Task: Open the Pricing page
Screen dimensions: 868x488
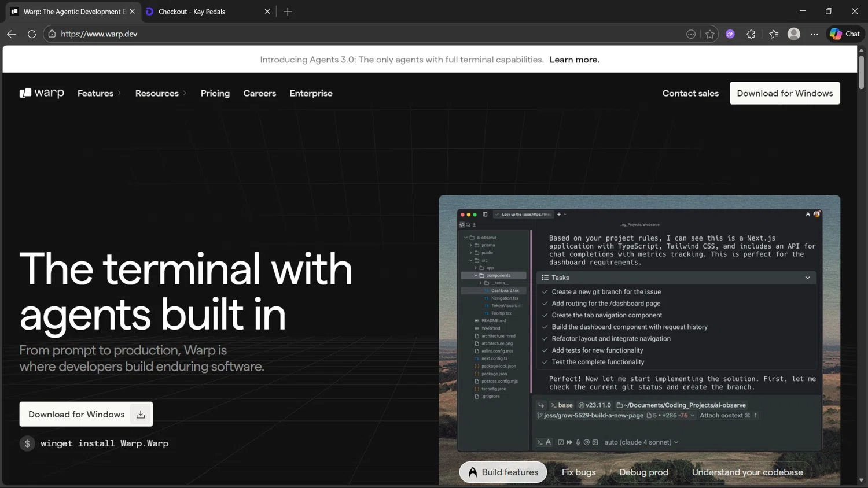Action: point(215,93)
